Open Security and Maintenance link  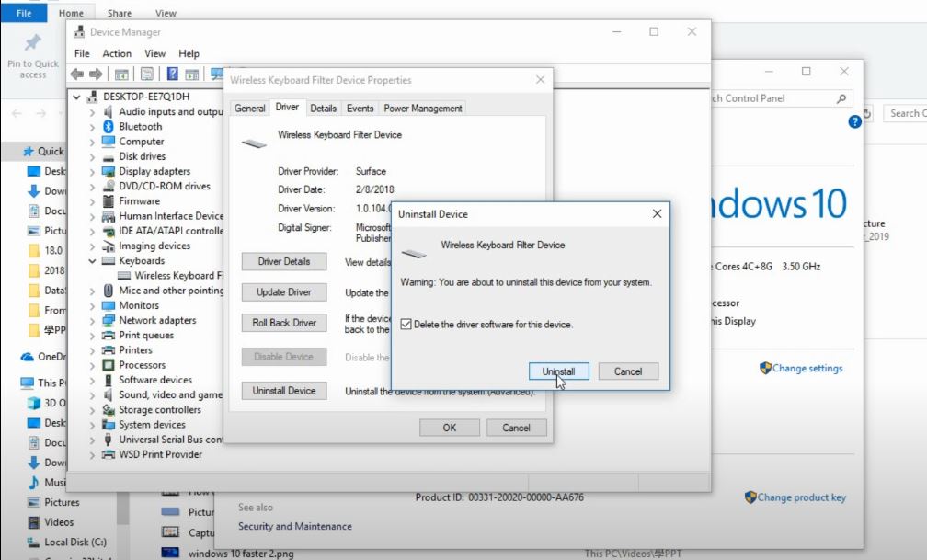pos(295,526)
